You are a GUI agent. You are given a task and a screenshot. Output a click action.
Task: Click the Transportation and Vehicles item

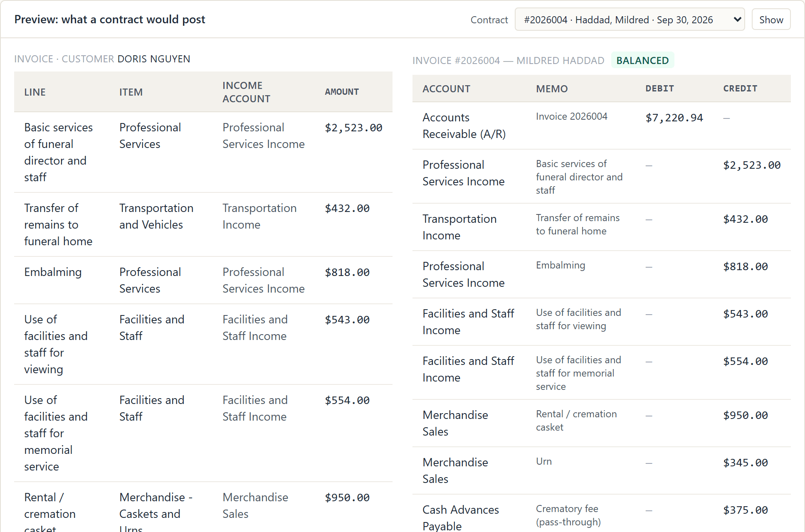pyautogui.click(x=156, y=216)
